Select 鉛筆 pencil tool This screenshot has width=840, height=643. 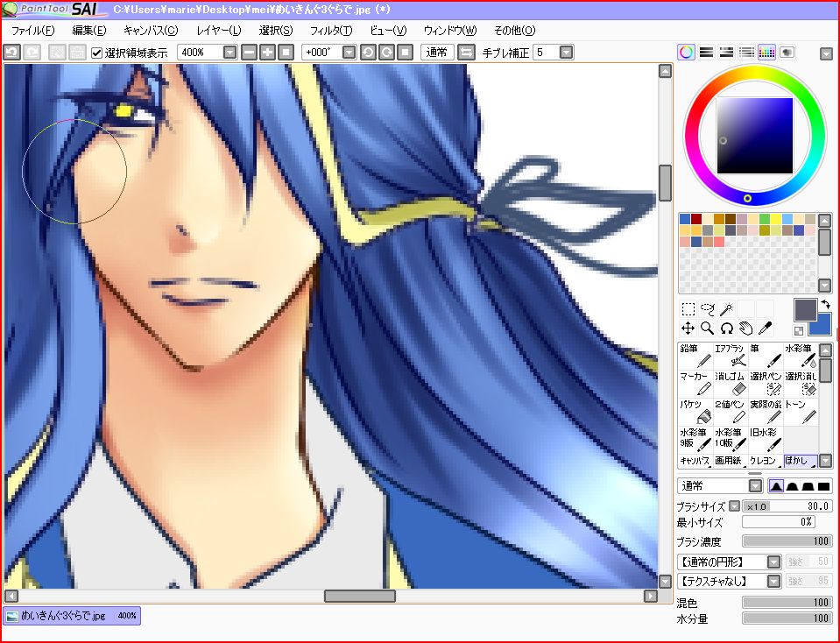click(695, 357)
